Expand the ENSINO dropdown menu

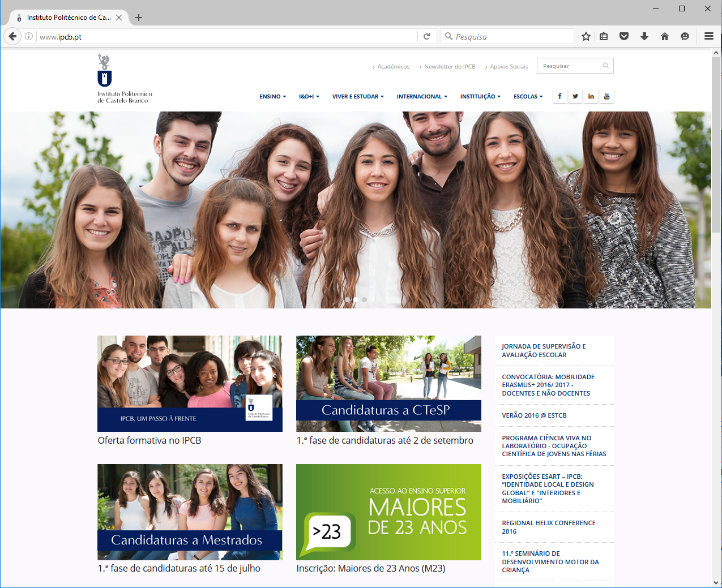272,97
